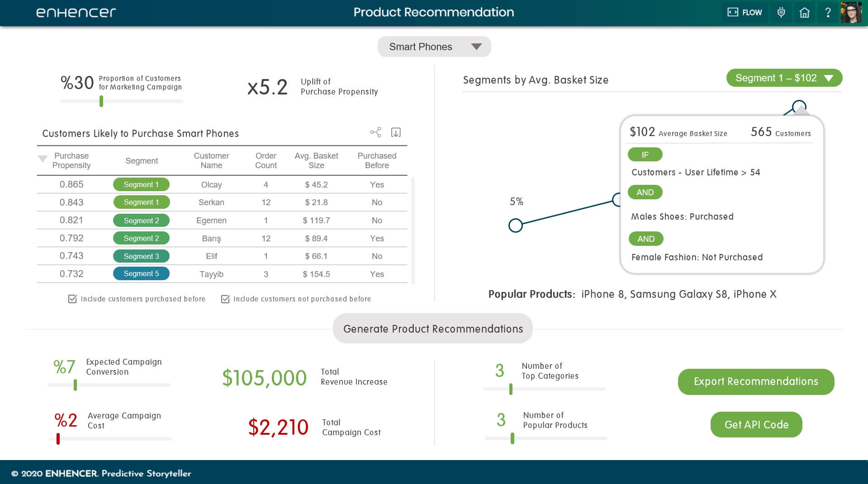The height and width of the screenshot is (484, 868).
Task: Adjust Proportion of Customers slider handle
Action: (101, 101)
